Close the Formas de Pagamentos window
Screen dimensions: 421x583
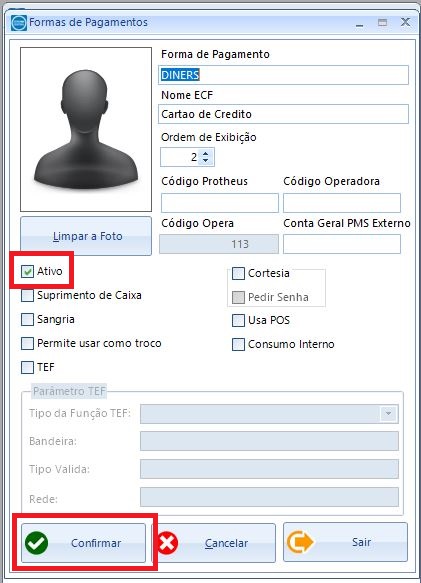[x=405, y=22]
